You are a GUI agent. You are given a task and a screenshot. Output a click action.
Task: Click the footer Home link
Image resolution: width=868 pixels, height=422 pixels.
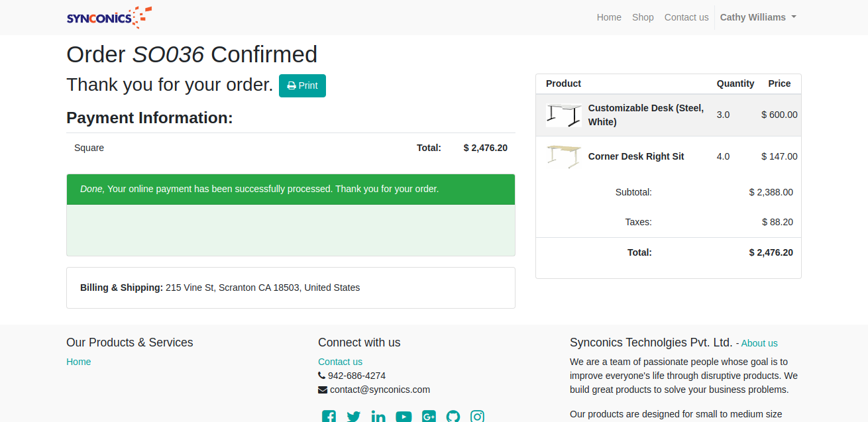78,362
